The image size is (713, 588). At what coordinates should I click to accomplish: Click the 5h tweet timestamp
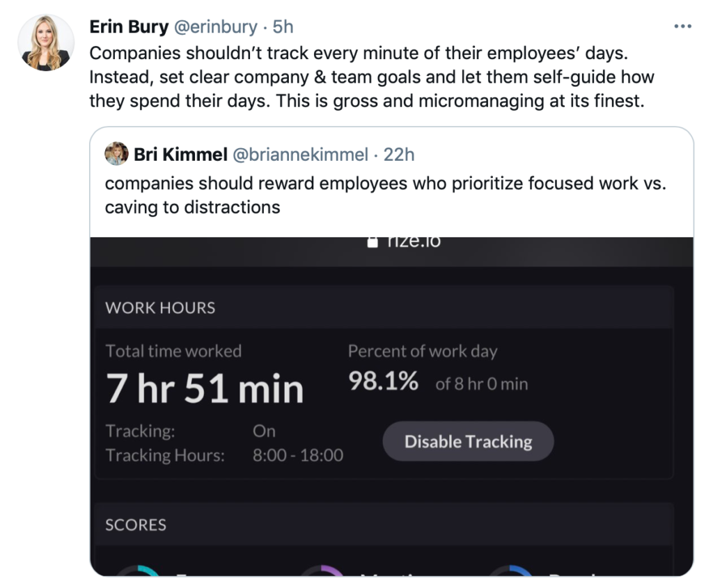283,26
